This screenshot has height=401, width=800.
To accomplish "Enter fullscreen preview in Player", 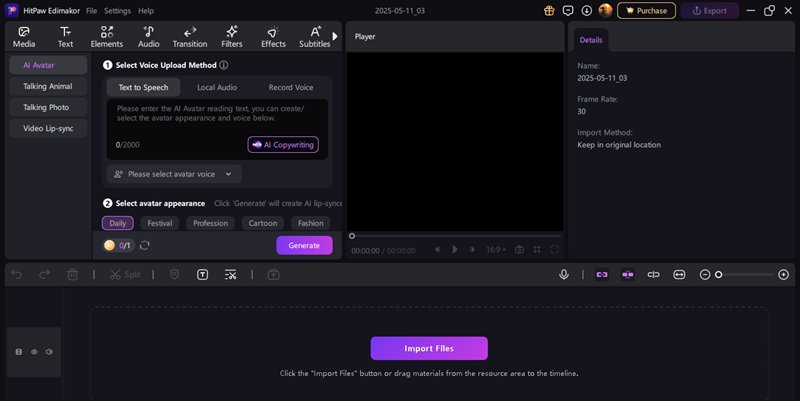I will 555,249.
